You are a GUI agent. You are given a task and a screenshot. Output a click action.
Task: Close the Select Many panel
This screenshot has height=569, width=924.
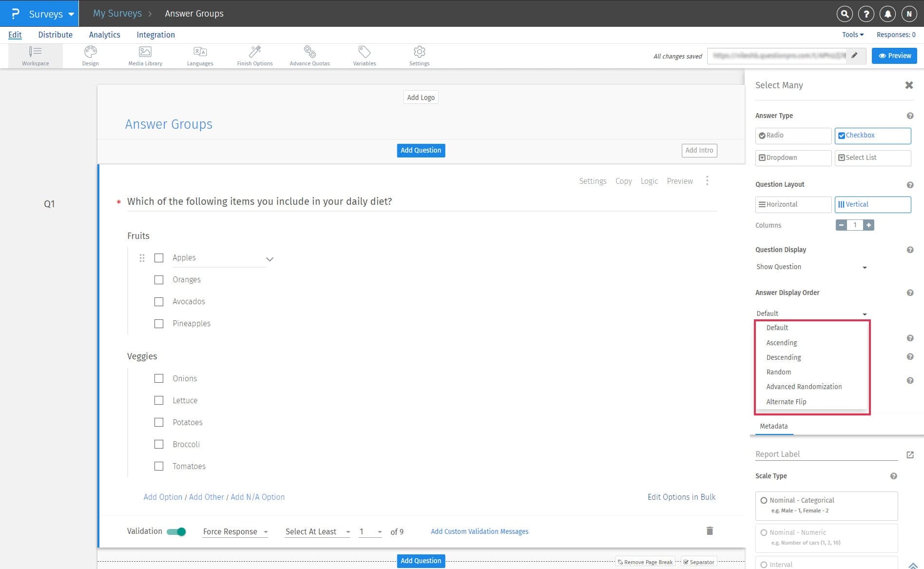[909, 85]
